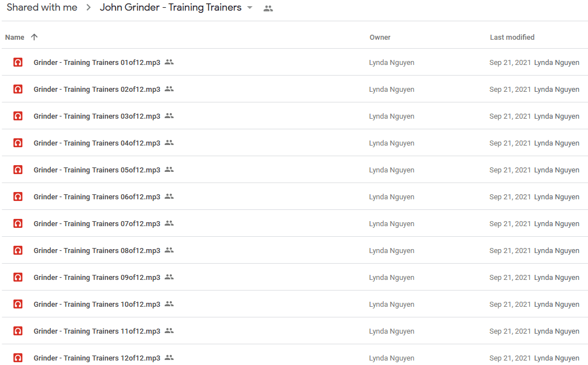The width and height of the screenshot is (588, 365).
Task: Click shared-people icon beside 10of12.mp3
Action: (169, 304)
